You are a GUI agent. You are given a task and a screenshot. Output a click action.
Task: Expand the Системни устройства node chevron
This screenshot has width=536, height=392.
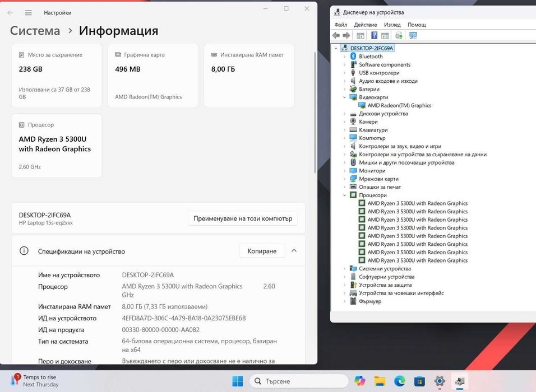coord(344,269)
